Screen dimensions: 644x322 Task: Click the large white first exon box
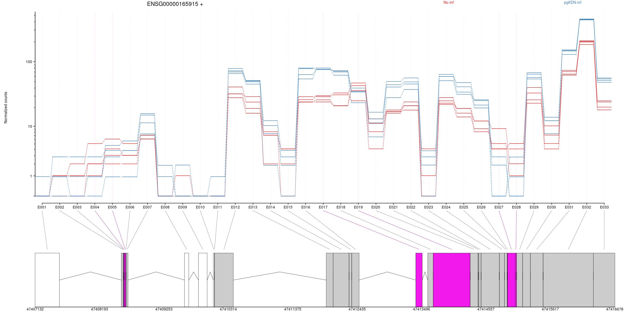click(47, 280)
